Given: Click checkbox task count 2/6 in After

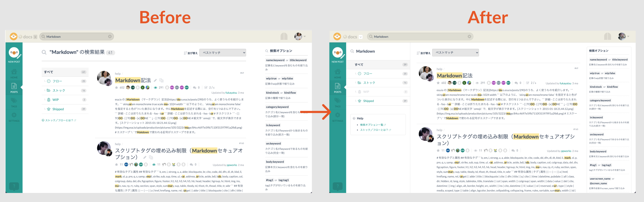Looking at the screenshot, I should point(531,83).
